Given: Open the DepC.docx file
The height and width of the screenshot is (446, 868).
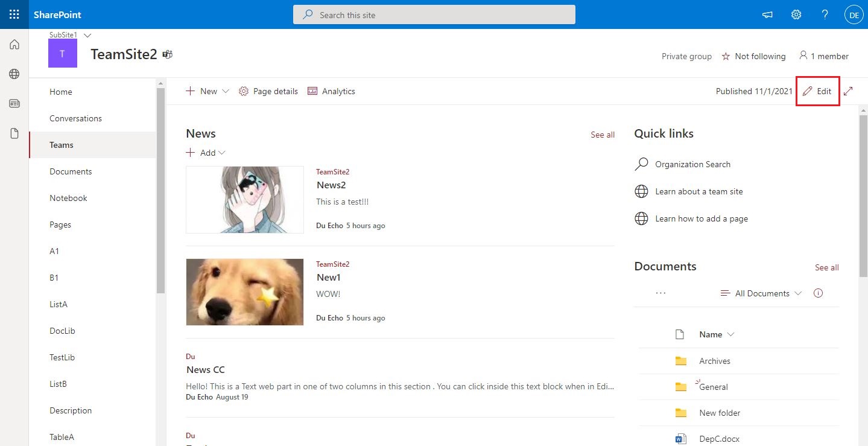Looking at the screenshot, I should pyautogui.click(x=720, y=439).
